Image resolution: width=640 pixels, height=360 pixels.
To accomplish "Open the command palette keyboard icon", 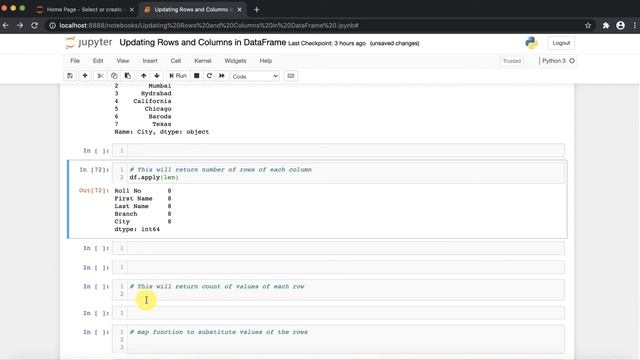I will click(291, 76).
